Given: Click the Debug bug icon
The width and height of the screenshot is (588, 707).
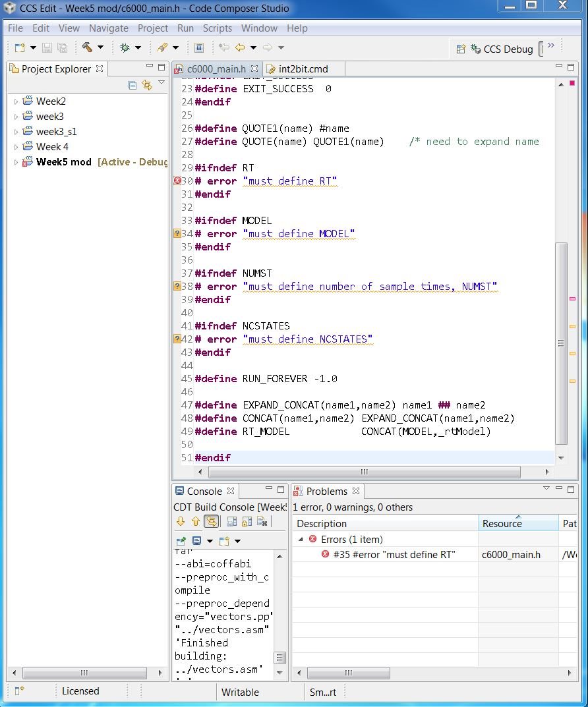Looking at the screenshot, I should coord(125,47).
